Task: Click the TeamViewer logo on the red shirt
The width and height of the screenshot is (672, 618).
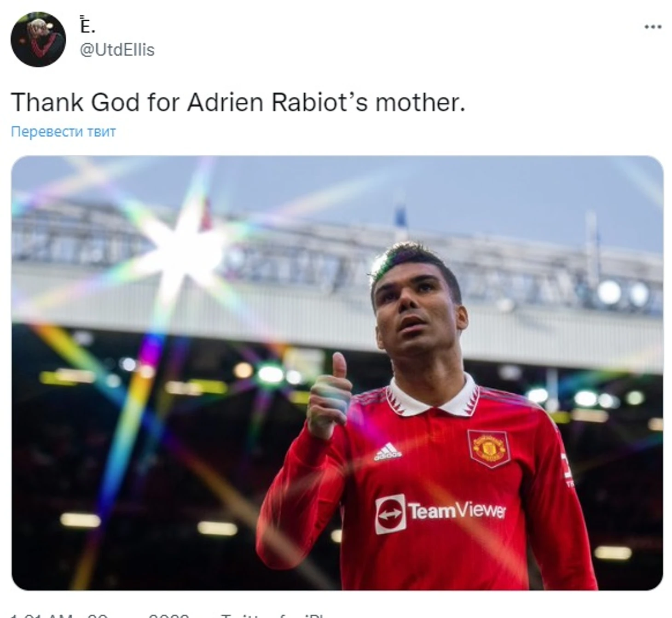Action: tap(440, 513)
